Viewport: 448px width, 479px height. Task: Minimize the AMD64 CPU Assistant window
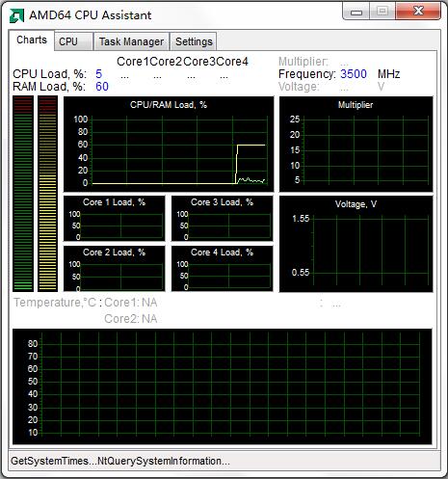(356, 12)
